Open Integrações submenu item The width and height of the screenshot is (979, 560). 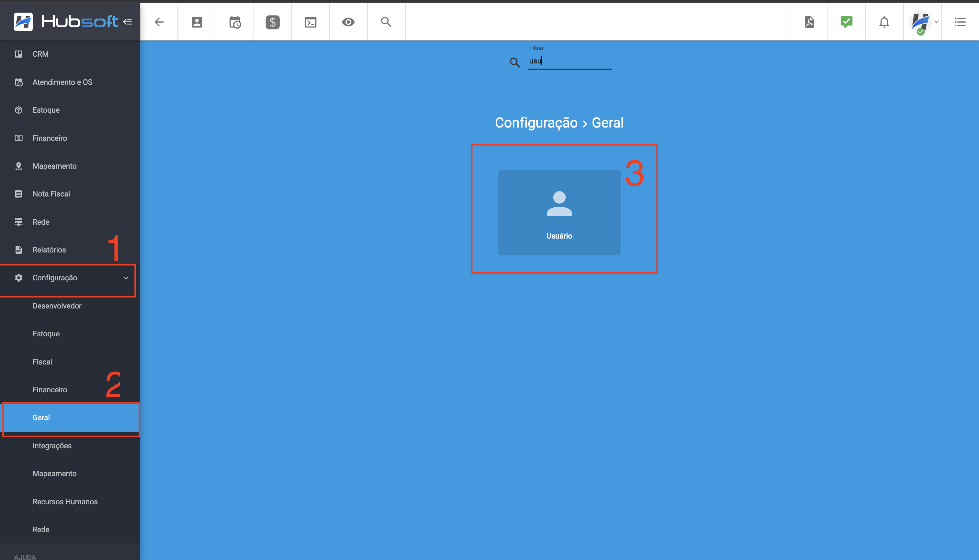pyautogui.click(x=70, y=445)
